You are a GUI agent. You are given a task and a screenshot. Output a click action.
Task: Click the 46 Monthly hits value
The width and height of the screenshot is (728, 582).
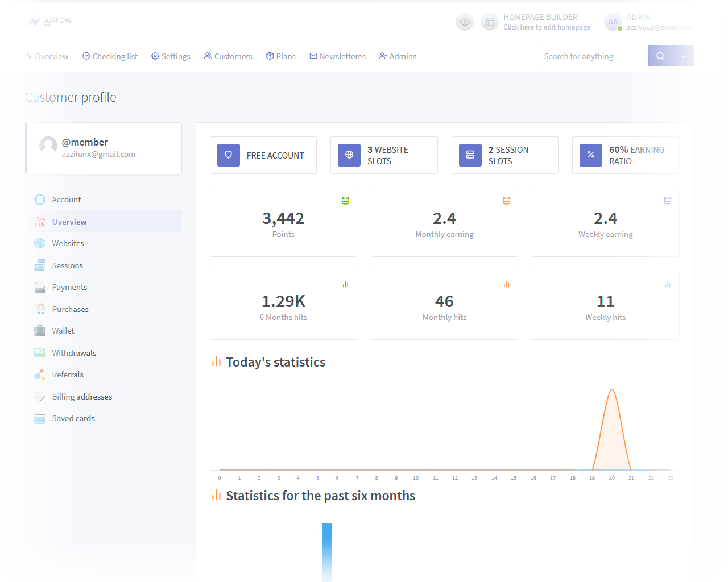(x=444, y=301)
